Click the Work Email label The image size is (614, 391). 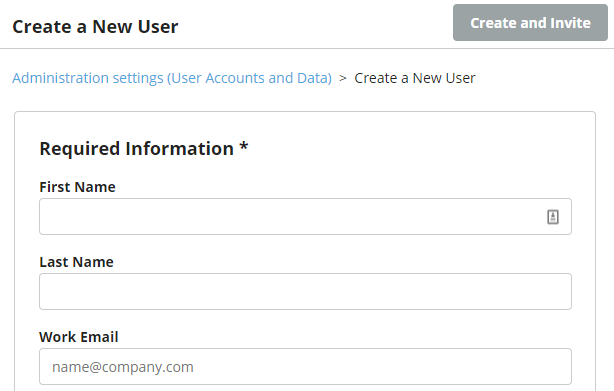(79, 337)
